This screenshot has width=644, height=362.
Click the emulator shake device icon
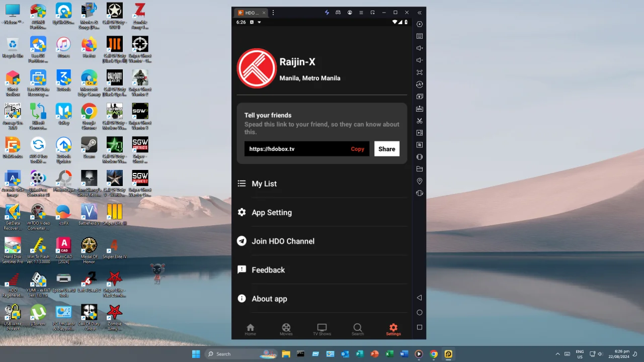tap(420, 193)
